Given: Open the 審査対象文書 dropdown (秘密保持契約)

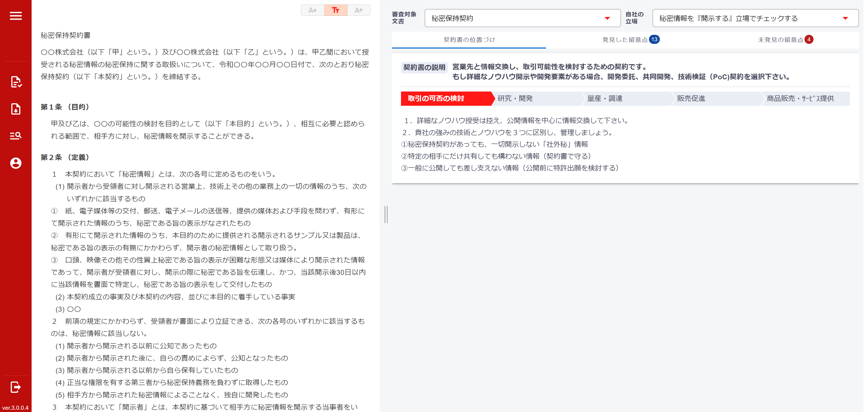Looking at the screenshot, I should click(x=516, y=18).
